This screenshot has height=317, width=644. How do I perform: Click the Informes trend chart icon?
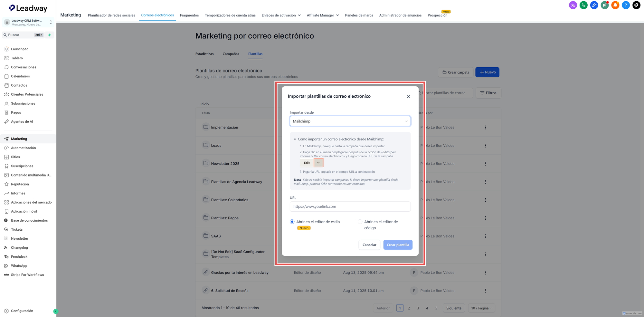pyautogui.click(x=6, y=193)
